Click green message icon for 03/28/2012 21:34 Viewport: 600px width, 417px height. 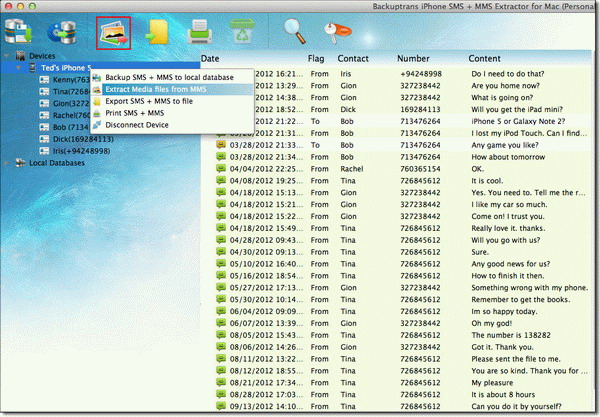pos(221,156)
